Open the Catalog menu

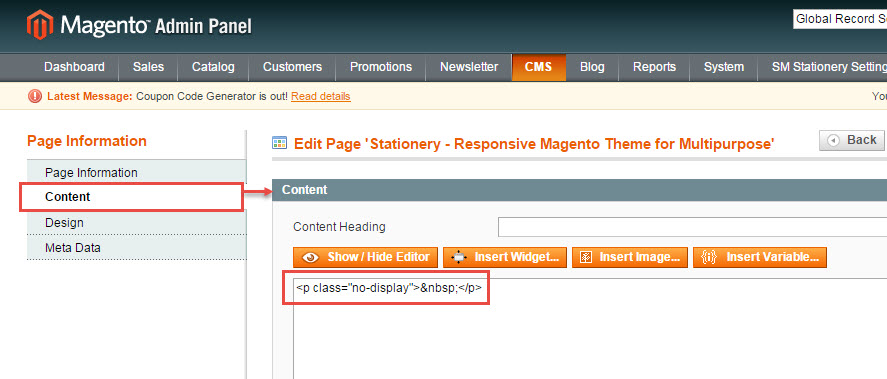[213, 67]
